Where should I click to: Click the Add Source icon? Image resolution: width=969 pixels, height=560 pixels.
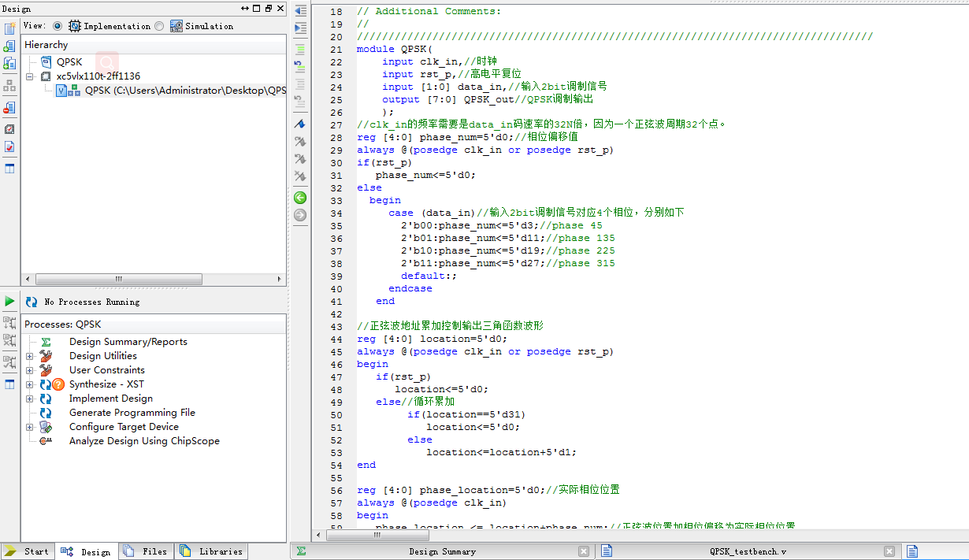click(x=9, y=46)
